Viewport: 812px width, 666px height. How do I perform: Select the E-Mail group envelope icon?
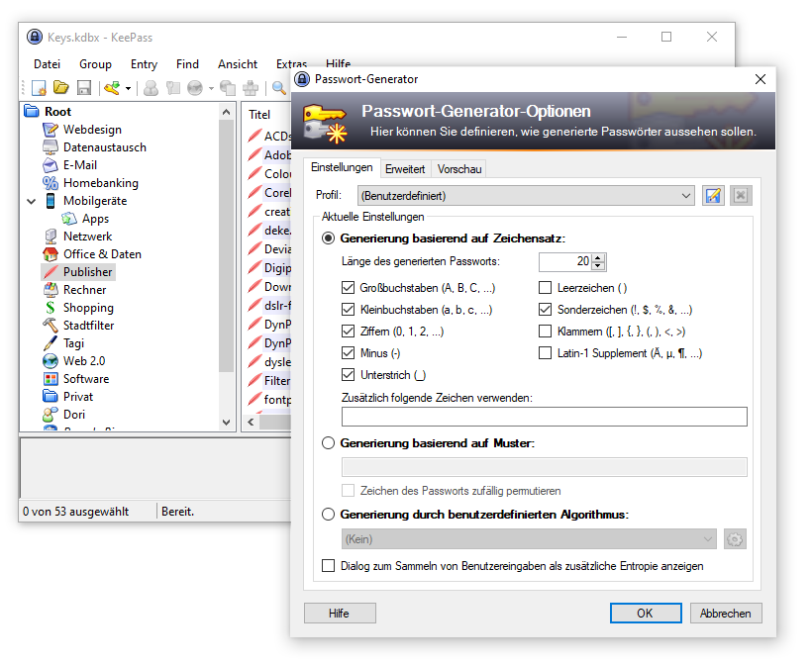click(51, 165)
